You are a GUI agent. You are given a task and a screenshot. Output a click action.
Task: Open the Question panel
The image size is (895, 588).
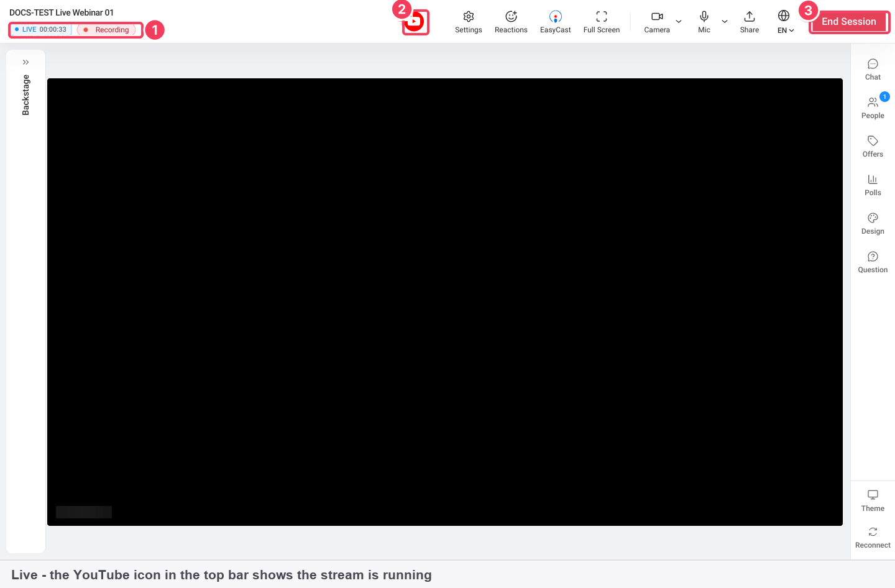pyautogui.click(x=873, y=262)
